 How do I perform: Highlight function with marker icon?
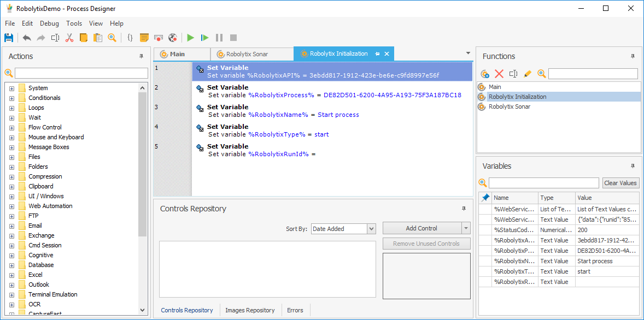coord(528,74)
